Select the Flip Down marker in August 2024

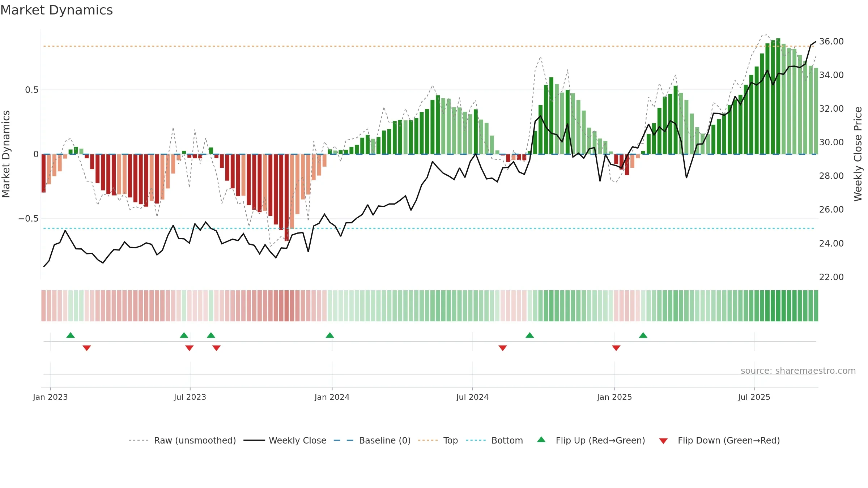click(503, 348)
